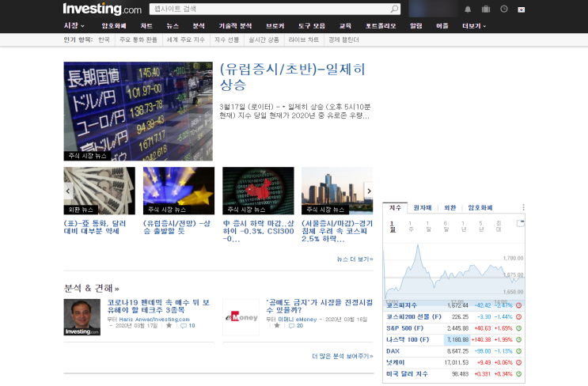The width and height of the screenshot is (588, 386).
Task: Click the clock icon for 코스피200 선물 row
Action: [x=519, y=317]
